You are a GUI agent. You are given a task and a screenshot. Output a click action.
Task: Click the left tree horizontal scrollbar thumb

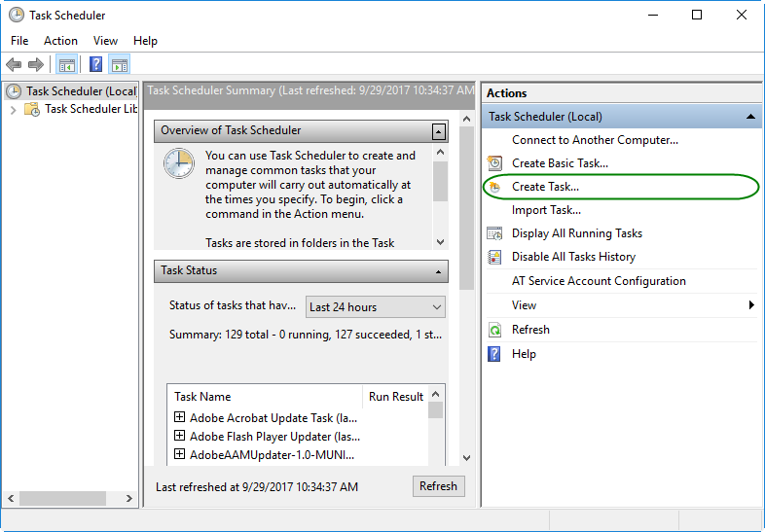point(62,498)
